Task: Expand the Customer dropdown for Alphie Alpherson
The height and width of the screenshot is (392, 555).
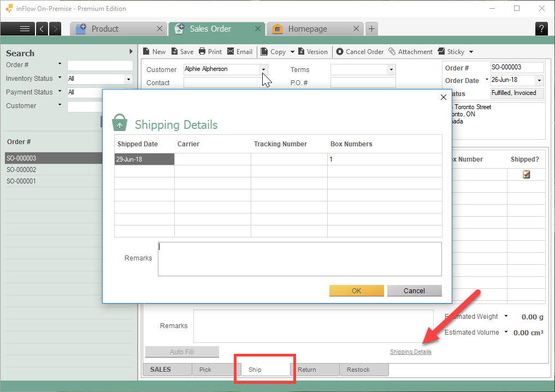Action: pos(263,69)
